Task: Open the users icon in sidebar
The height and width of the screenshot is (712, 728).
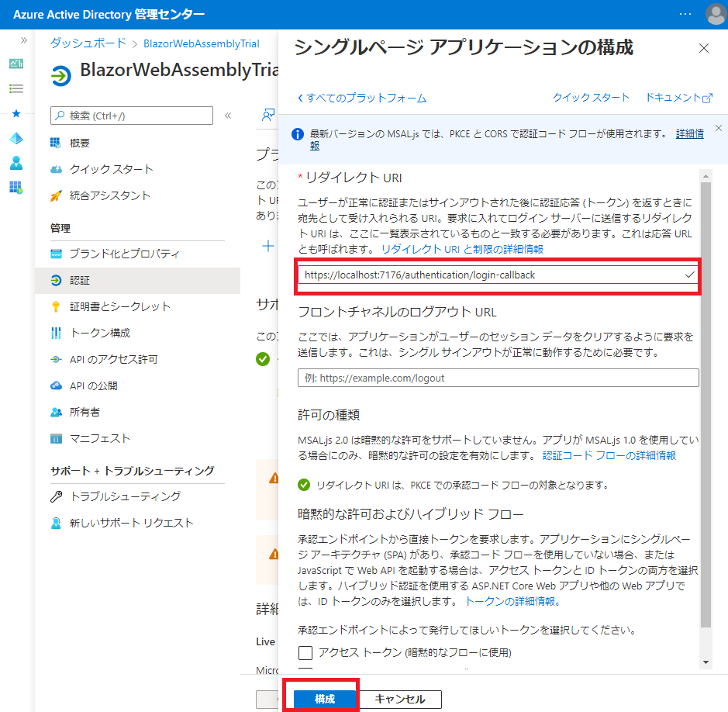Action: pos(16,163)
